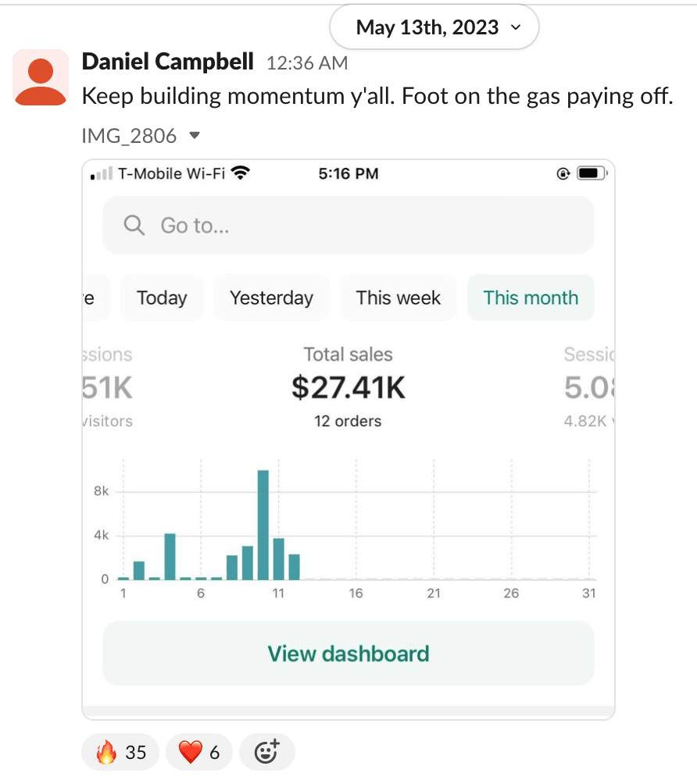Select the This month tab
The image size is (697, 784).
(531, 298)
